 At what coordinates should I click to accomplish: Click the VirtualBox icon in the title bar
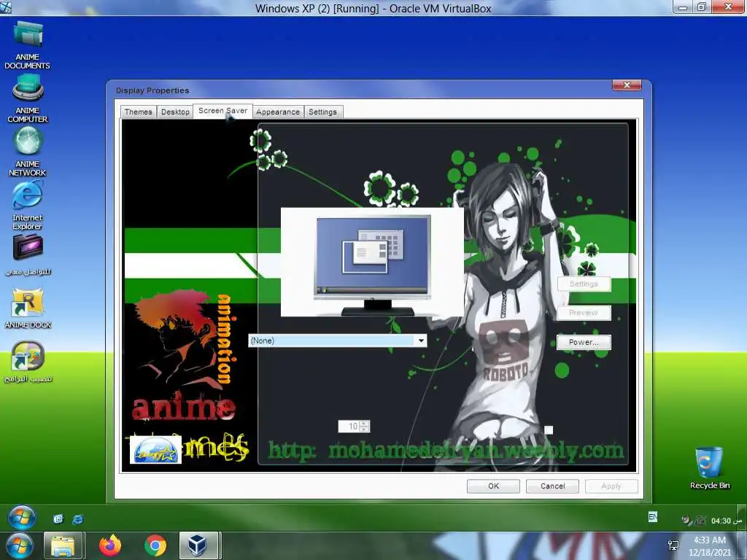pyautogui.click(x=5, y=7)
